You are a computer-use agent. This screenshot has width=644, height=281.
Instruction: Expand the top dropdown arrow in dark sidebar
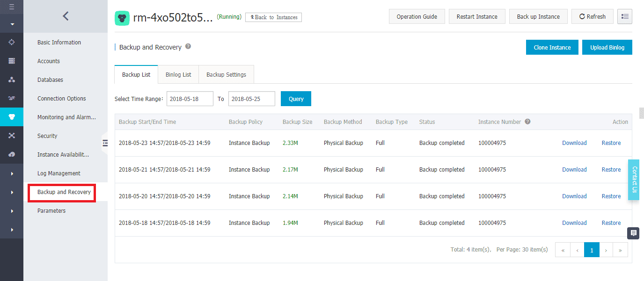coord(12,24)
